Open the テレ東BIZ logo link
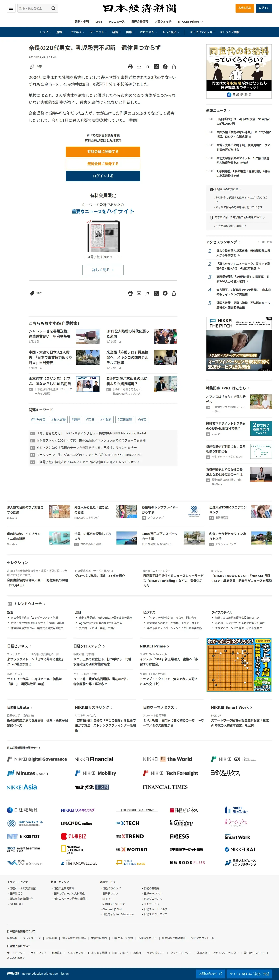279x980 pixels. pos(74,836)
